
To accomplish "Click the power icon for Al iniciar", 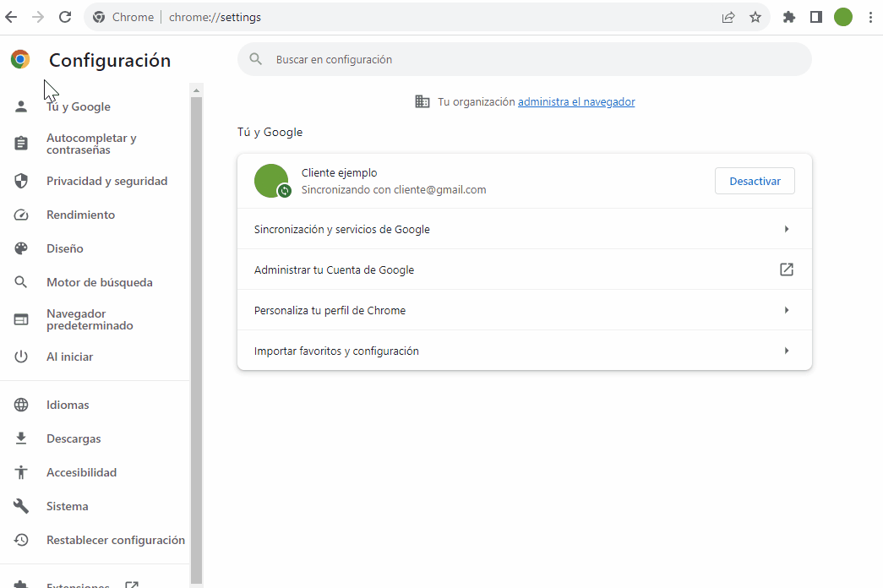I will (x=21, y=357).
